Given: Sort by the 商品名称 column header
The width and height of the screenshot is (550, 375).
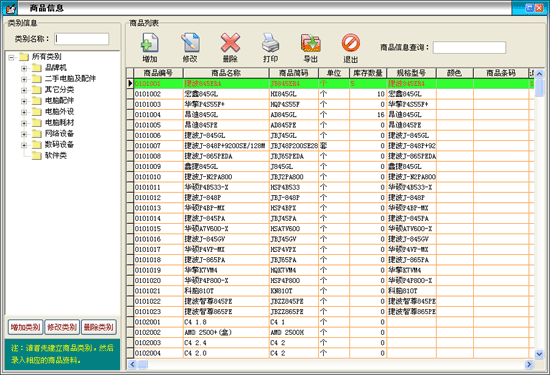Looking at the screenshot, I should 226,73.
